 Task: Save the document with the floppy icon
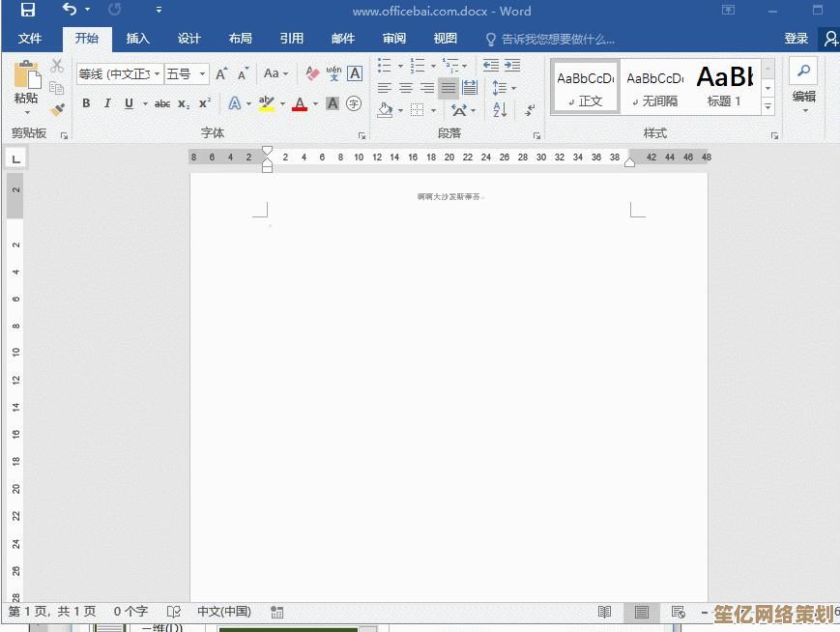pos(27,10)
